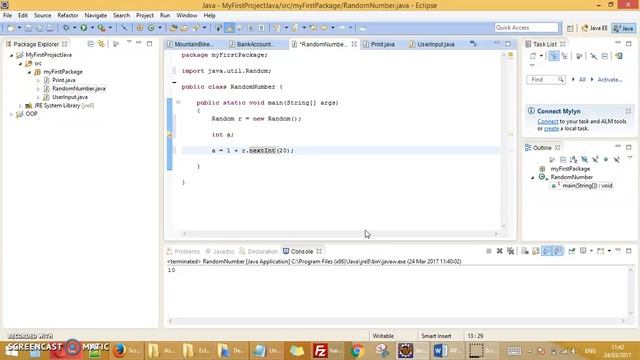The image size is (640, 360).
Task: Toggle Focus on Workweek in Task List
Action: click(579, 56)
